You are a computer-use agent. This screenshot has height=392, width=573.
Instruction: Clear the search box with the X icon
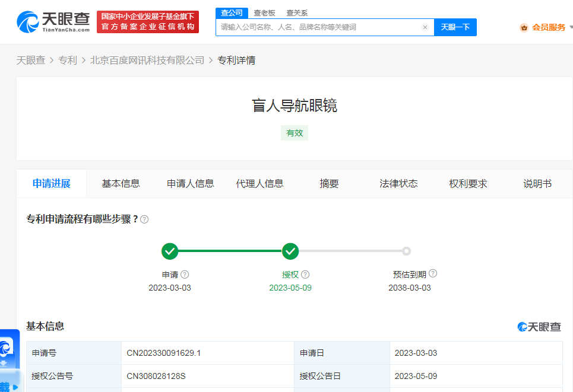(x=425, y=27)
